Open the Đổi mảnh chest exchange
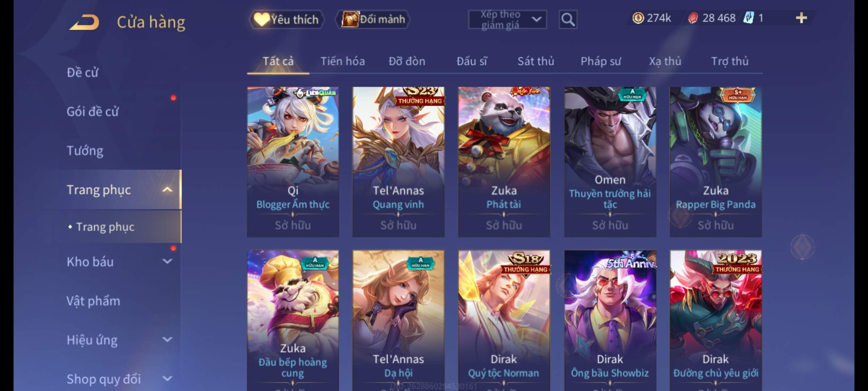The height and width of the screenshot is (391, 868). tap(373, 20)
